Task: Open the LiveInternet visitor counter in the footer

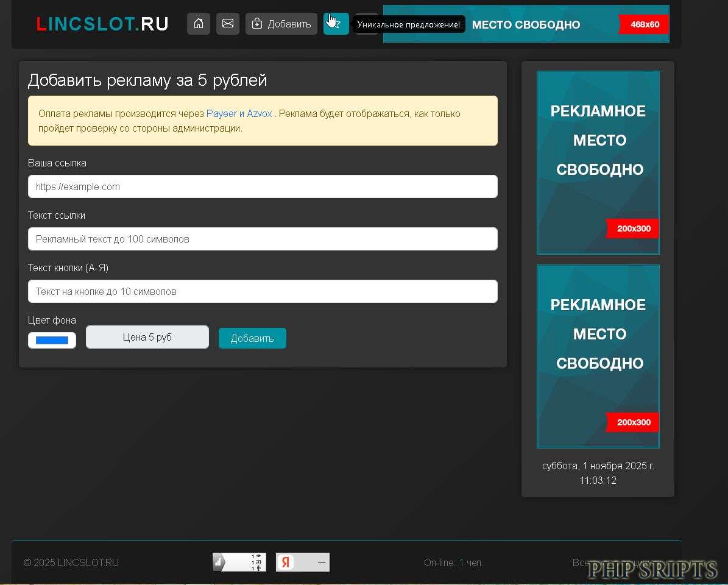Action: coord(239,562)
